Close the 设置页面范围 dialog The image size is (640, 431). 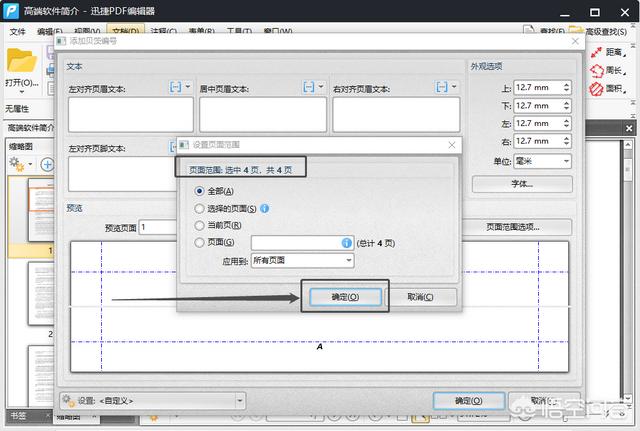[451, 145]
